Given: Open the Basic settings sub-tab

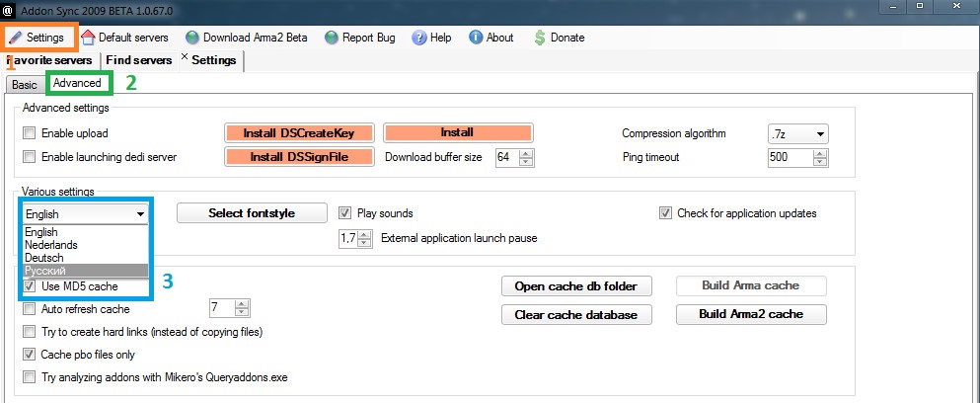Looking at the screenshot, I should [25, 85].
